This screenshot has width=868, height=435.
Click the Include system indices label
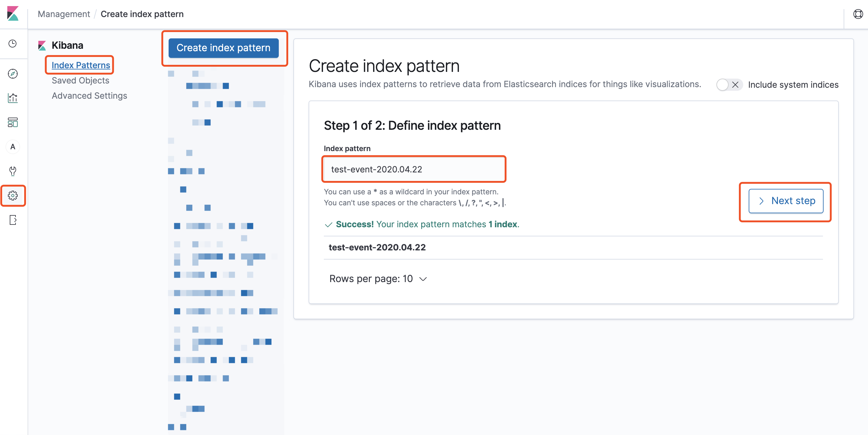(793, 85)
